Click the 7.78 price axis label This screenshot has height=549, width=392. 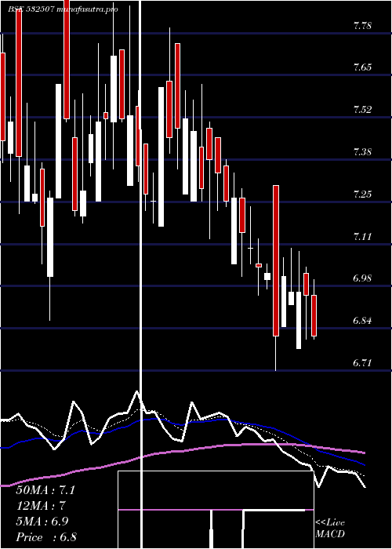click(x=362, y=26)
